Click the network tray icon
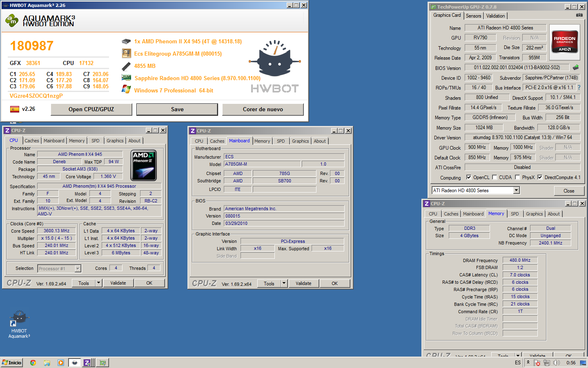Image resolution: width=588 pixels, height=368 pixels. point(547,363)
